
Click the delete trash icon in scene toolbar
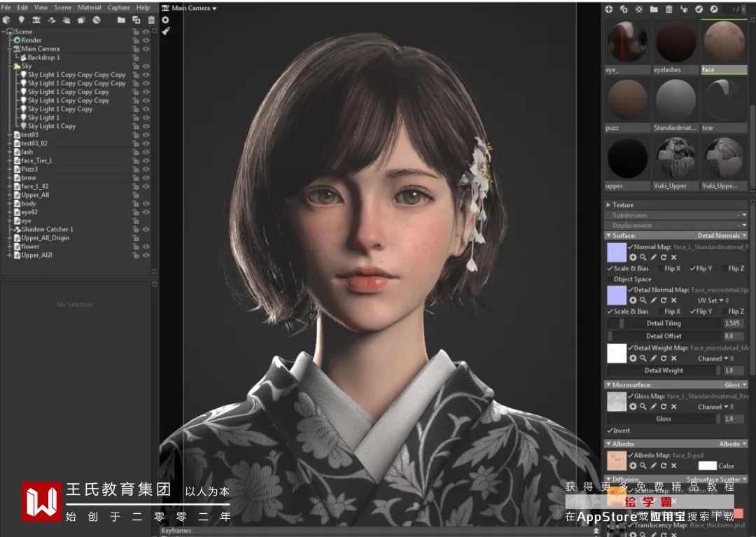click(x=151, y=20)
